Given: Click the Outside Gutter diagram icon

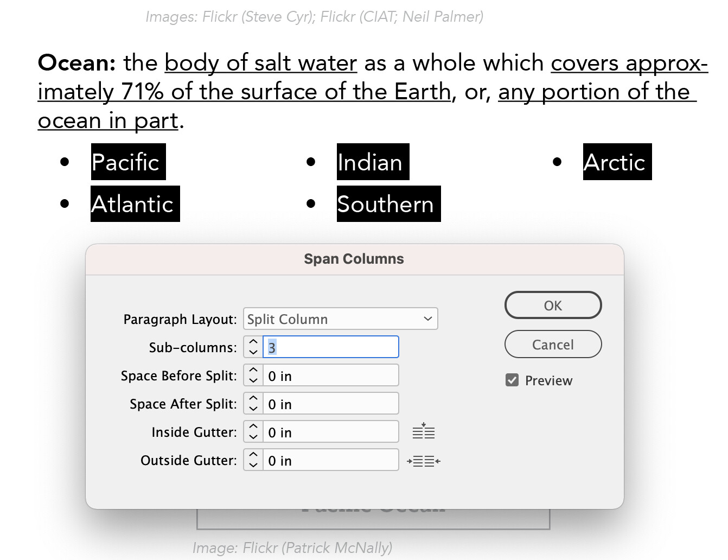Looking at the screenshot, I should point(423,460).
